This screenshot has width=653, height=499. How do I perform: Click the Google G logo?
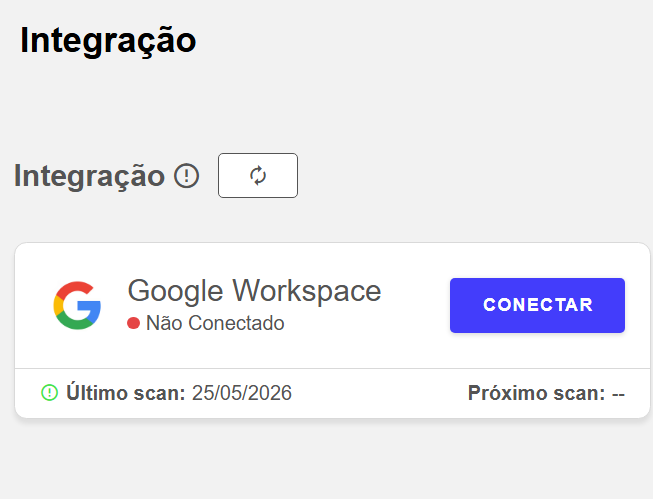tap(77, 305)
